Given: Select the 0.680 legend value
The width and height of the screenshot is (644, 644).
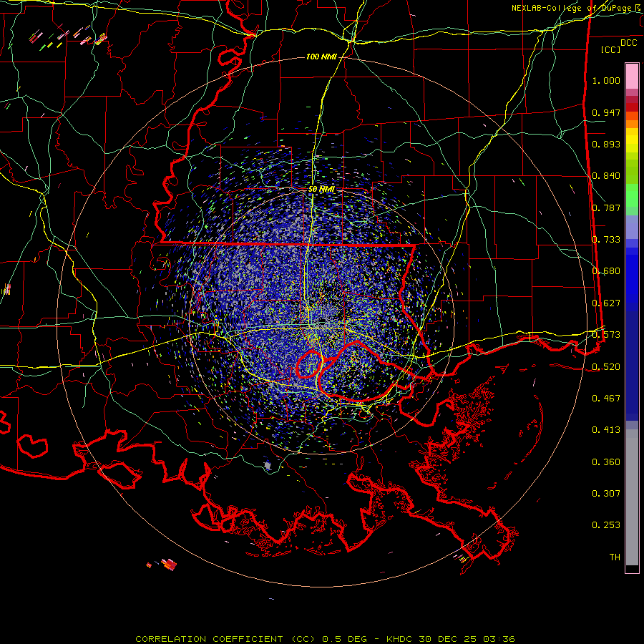Looking at the screenshot, I should [606, 271].
